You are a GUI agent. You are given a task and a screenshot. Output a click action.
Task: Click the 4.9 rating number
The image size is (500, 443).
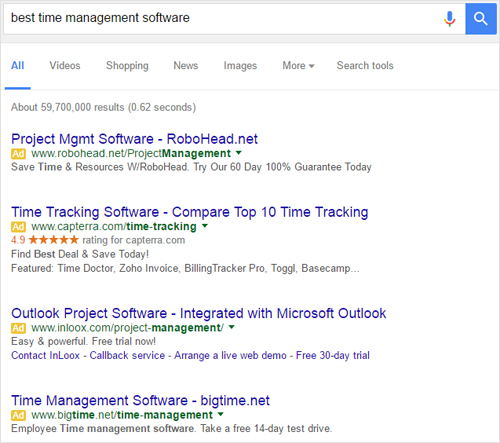coord(18,240)
